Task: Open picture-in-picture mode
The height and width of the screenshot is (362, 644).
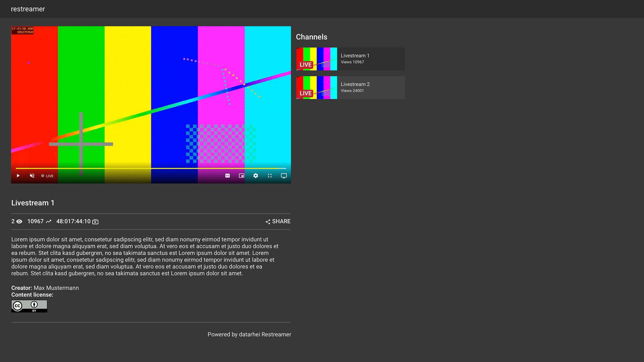Action: point(241,176)
